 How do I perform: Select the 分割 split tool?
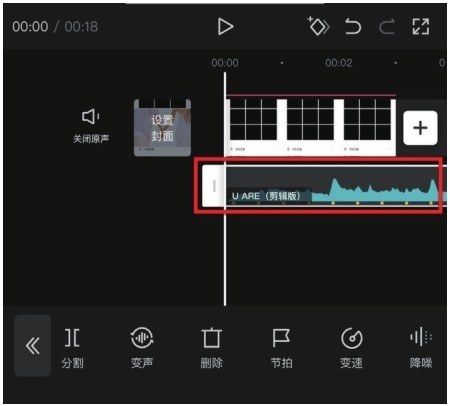72,348
